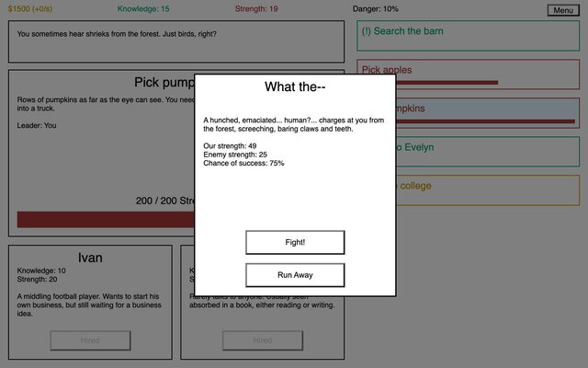Click the 'Our strength: 49' line

(230, 146)
